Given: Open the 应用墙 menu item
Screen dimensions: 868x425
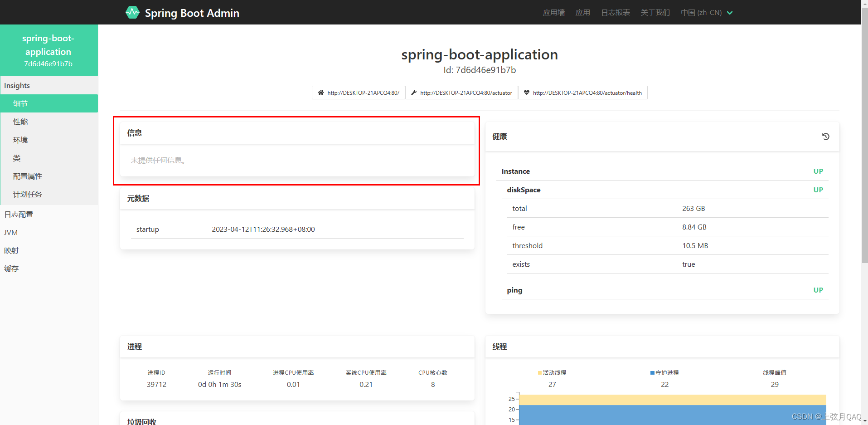Looking at the screenshot, I should click(553, 12).
